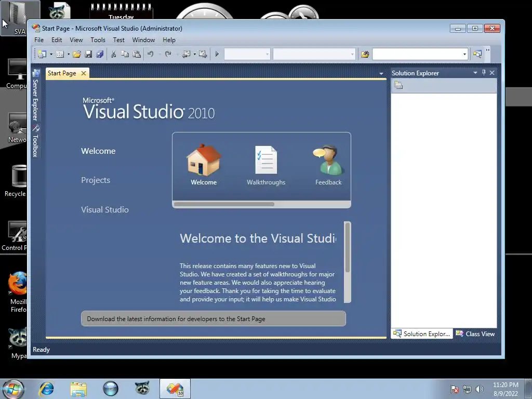Click the Save All icon
The image size is (532, 399).
[x=100, y=54]
